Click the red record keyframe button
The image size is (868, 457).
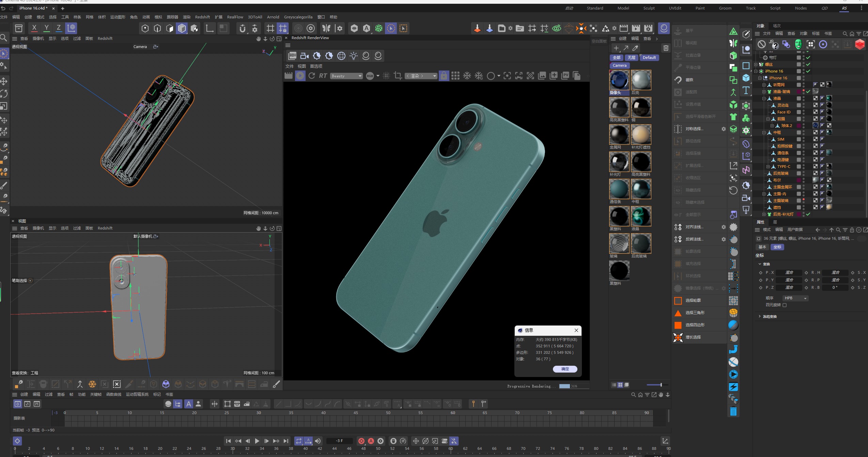(x=361, y=441)
